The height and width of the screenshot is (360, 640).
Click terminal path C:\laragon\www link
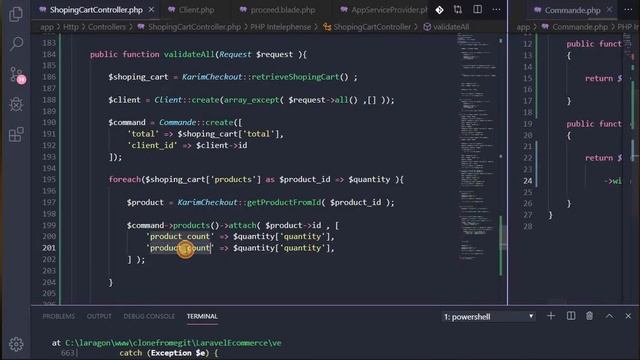(x=173, y=343)
